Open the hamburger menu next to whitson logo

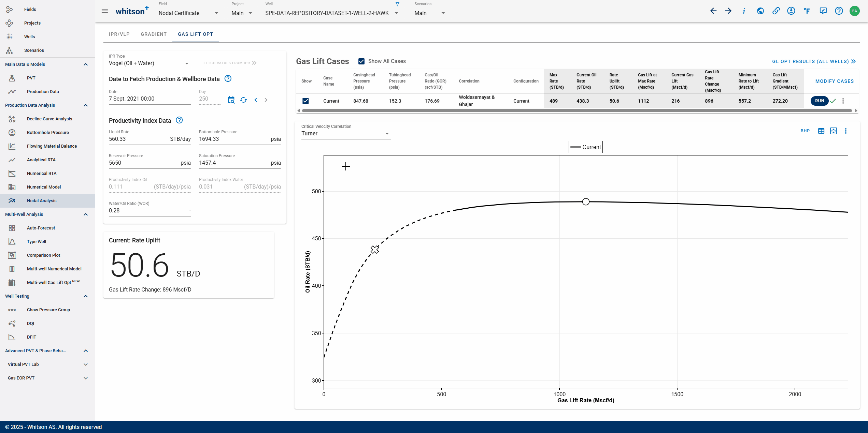[x=105, y=11]
